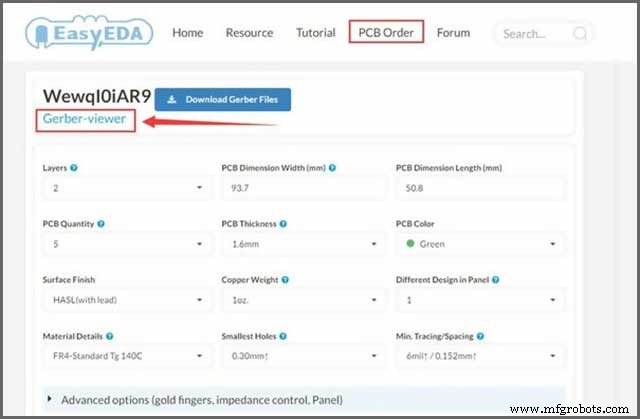Viewport: 640px width, 419px height.
Task: Open the PCB Quantity dropdown
Action: (127, 244)
